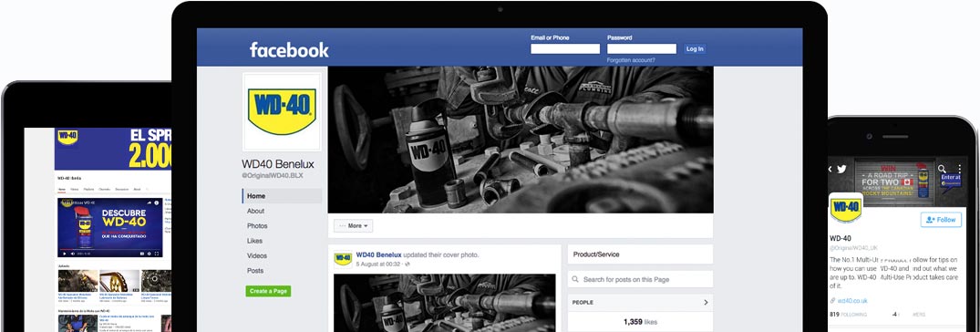Open Videos in the Facebook page sidebar
The height and width of the screenshot is (332, 980).
coord(257,255)
